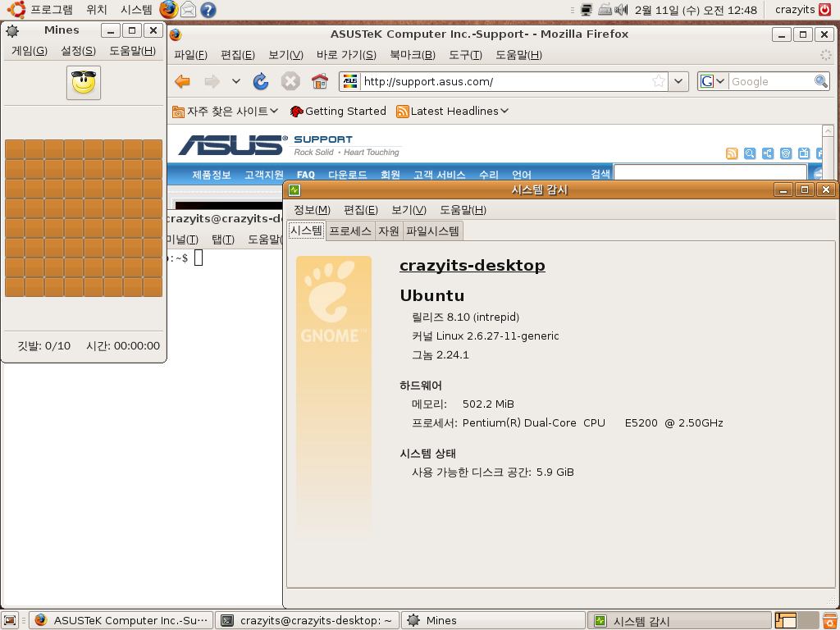Switch to Mines via taskbar button
This screenshot has width=840, height=630.
tap(493, 620)
